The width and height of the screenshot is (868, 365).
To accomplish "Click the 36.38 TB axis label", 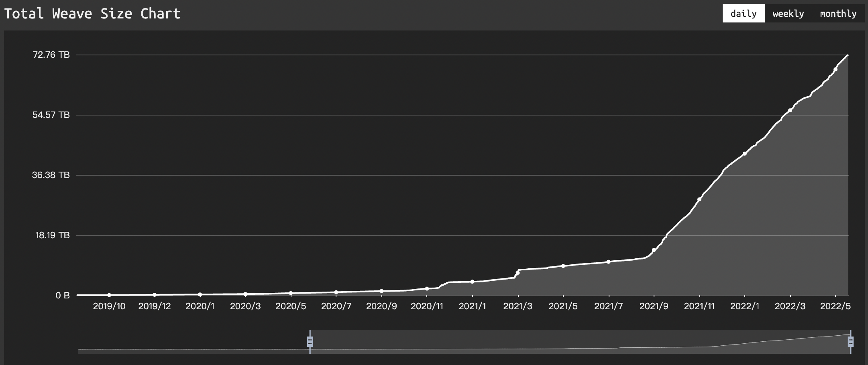I will click(51, 175).
